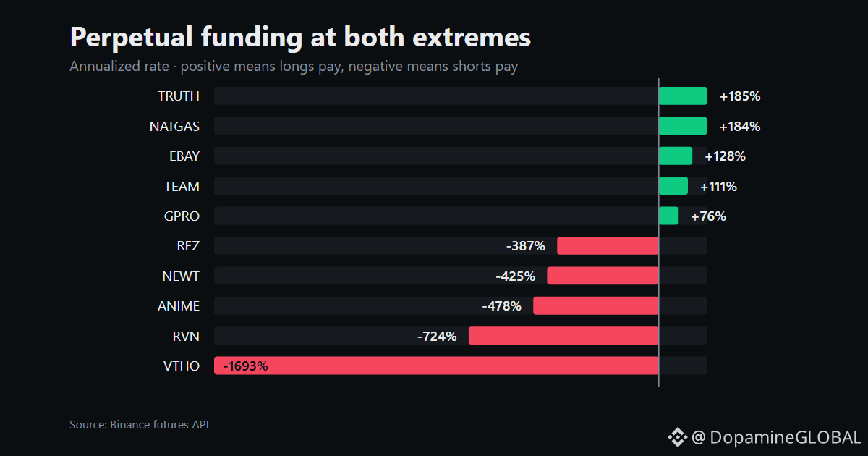Click the VTHO row label
The image size is (868, 456).
click(x=182, y=366)
